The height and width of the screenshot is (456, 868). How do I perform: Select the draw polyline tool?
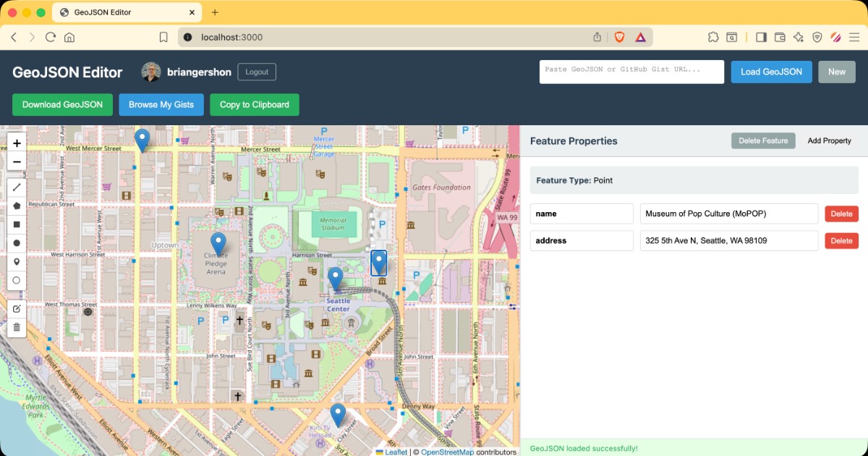[17, 187]
